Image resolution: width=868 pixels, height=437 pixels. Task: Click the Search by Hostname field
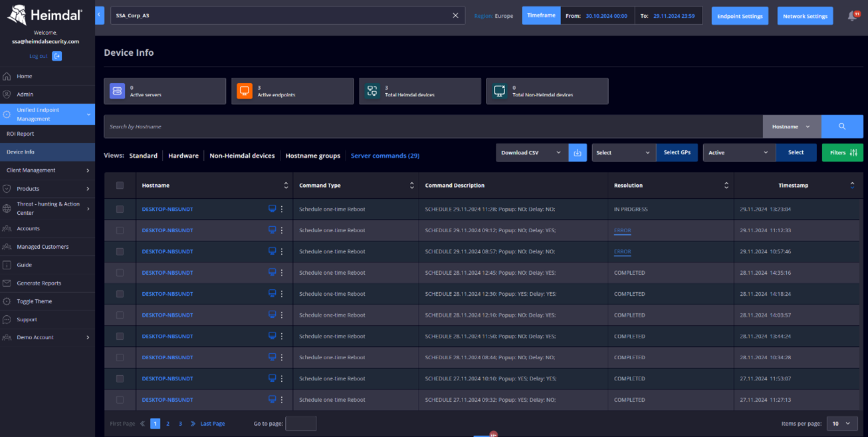pos(433,126)
